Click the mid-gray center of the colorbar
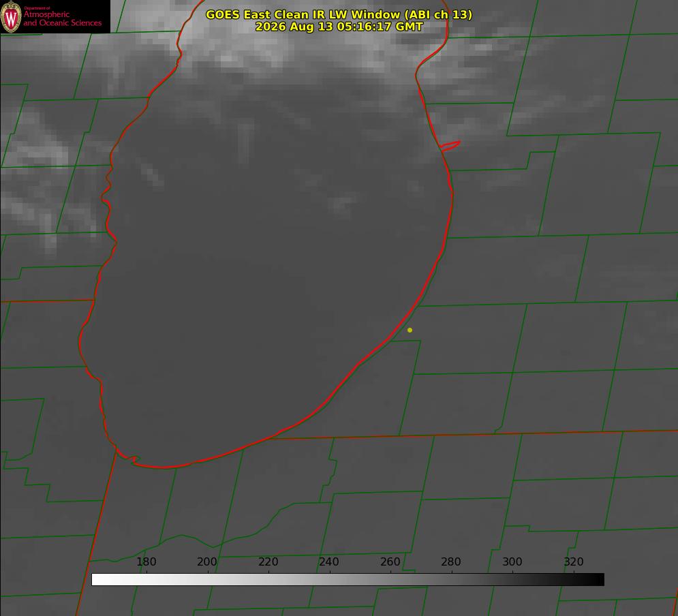The width and height of the screenshot is (678, 616). click(348, 579)
